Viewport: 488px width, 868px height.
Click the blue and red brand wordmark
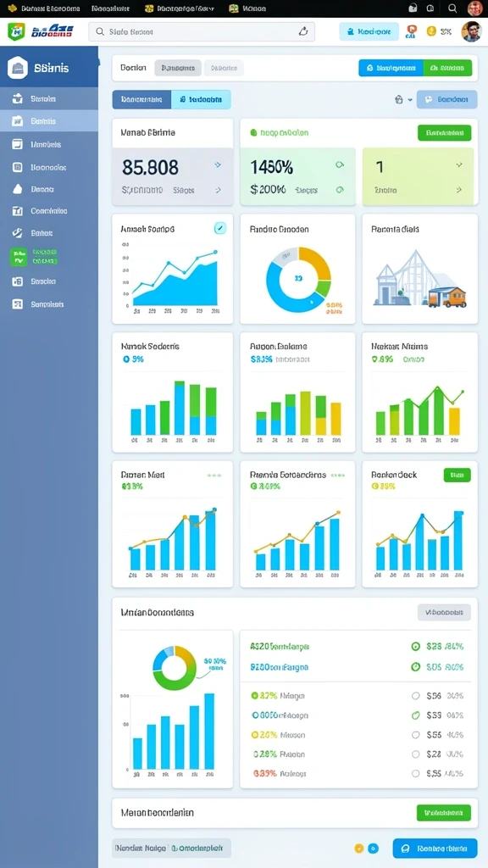[x=52, y=31]
